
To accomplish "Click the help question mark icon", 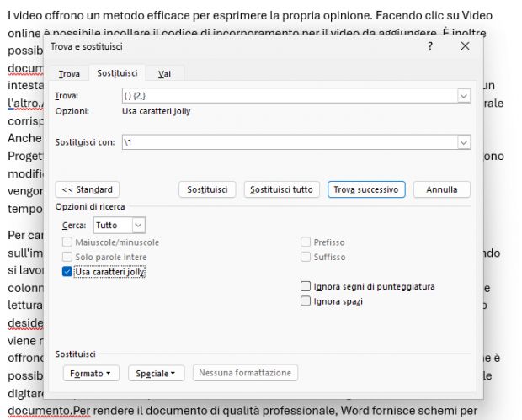I will (x=430, y=47).
